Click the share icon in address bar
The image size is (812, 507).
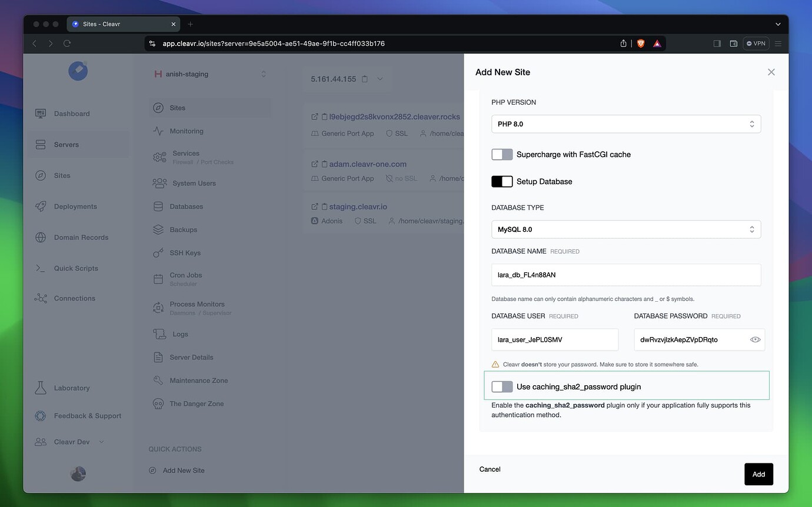point(624,44)
